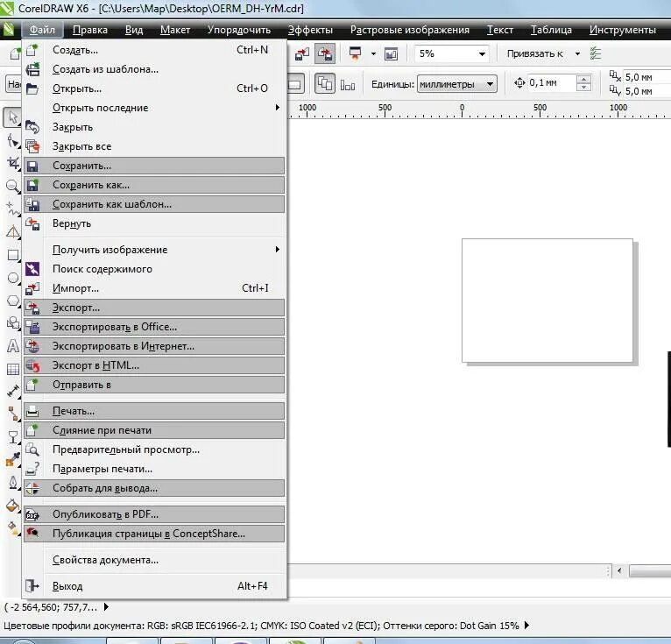Click horizontal scrollbar left arrow
This screenshot has width=671, height=644.
[619, 570]
